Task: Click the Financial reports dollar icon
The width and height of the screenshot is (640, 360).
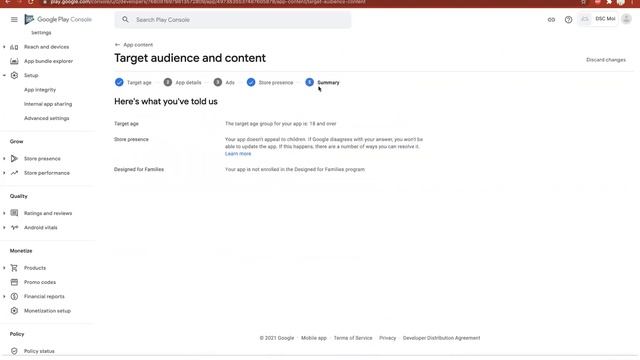Action: click(14, 296)
